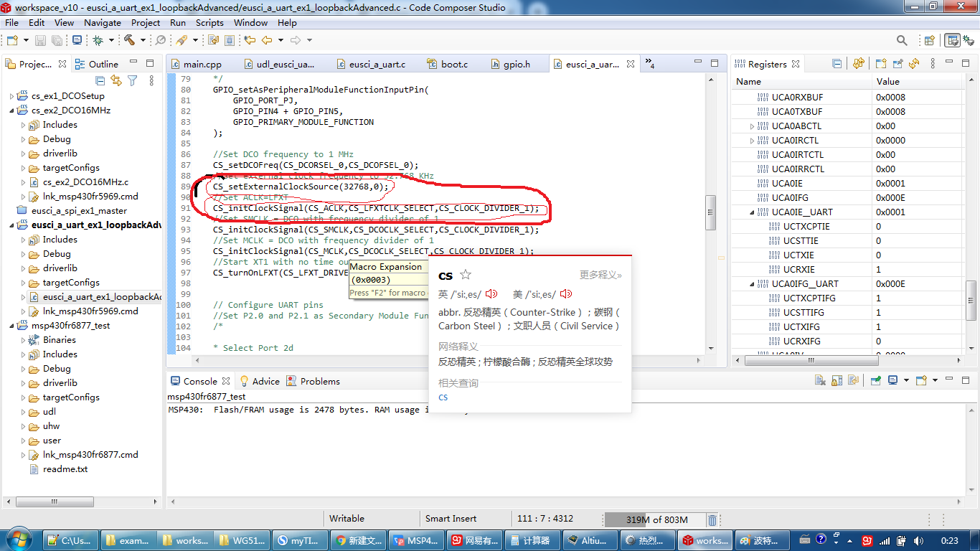The image size is (980, 551).
Task: Select the lnk_msp430fr6877.cmd file
Action: point(90,455)
